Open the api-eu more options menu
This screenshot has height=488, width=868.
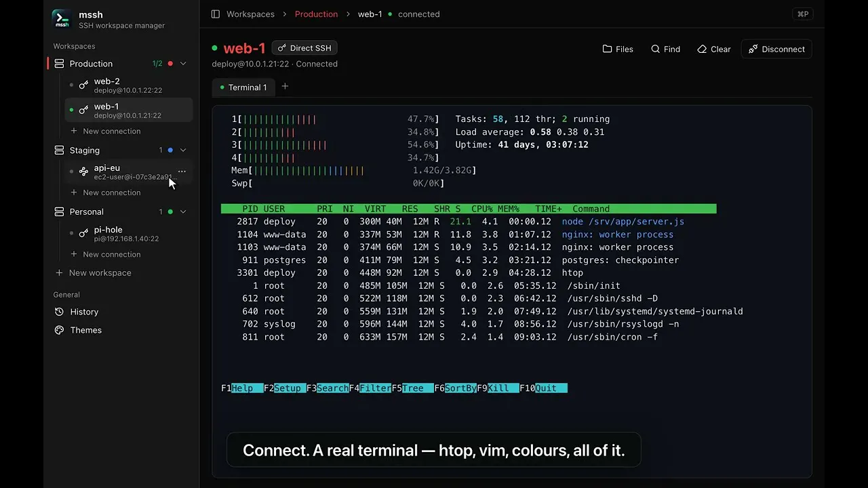[x=182, y=171]
